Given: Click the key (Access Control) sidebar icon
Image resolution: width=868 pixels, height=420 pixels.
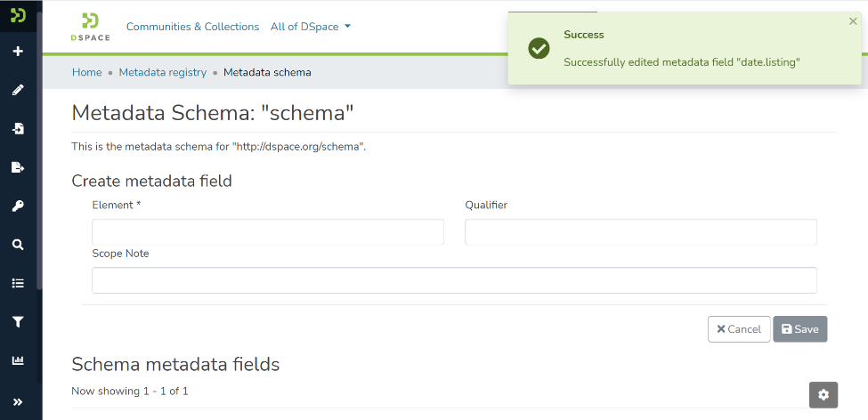Looking at the screenshot, I should click(18, 206).
